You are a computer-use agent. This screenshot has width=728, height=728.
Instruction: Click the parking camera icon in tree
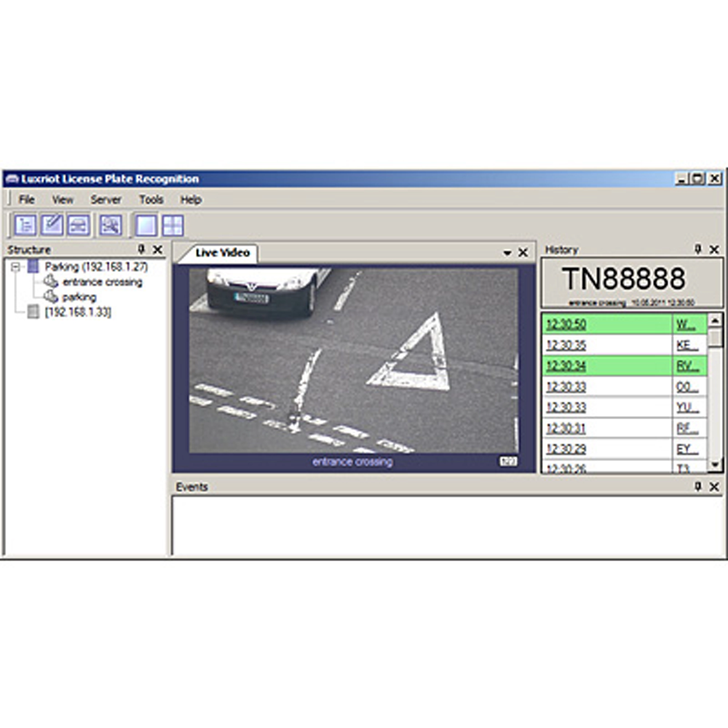tap(51, 296)
